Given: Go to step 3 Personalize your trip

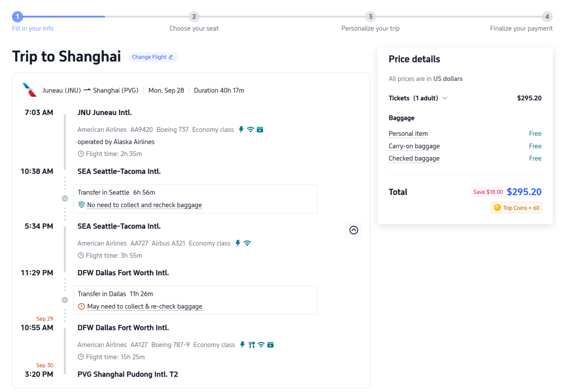Looking at the screenshot, I should coord(370,22).
